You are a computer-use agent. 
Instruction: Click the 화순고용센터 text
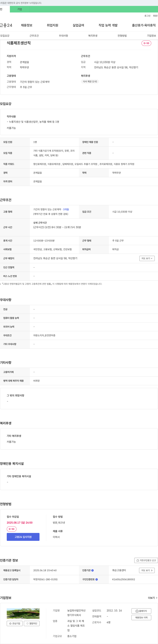tap(119, 571)
